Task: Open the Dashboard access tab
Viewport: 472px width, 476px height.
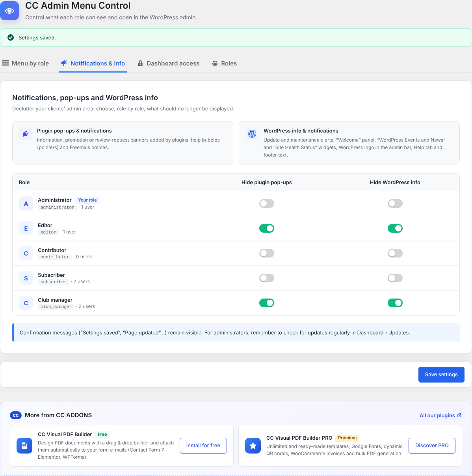Action: (x=169, y=63)
